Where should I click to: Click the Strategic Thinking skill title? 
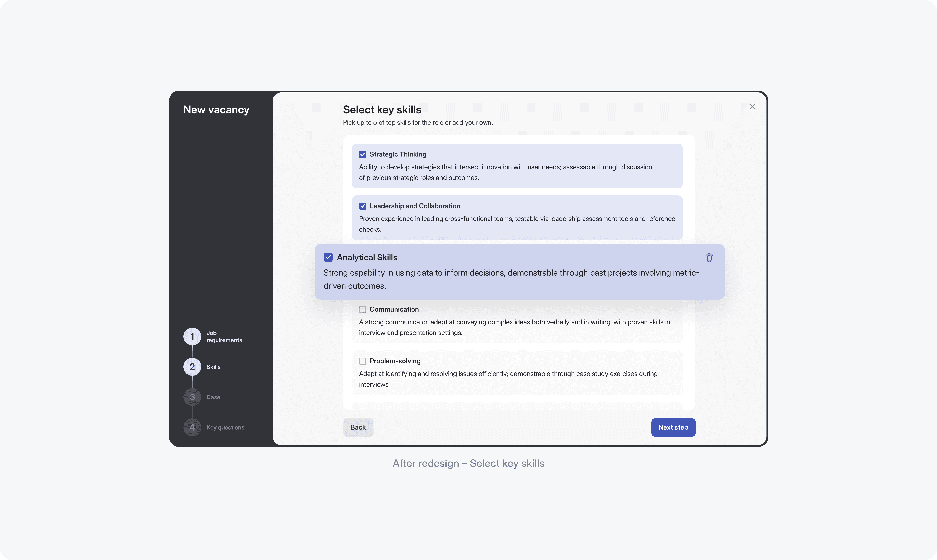pyautogui.click(x=398, y=154)
